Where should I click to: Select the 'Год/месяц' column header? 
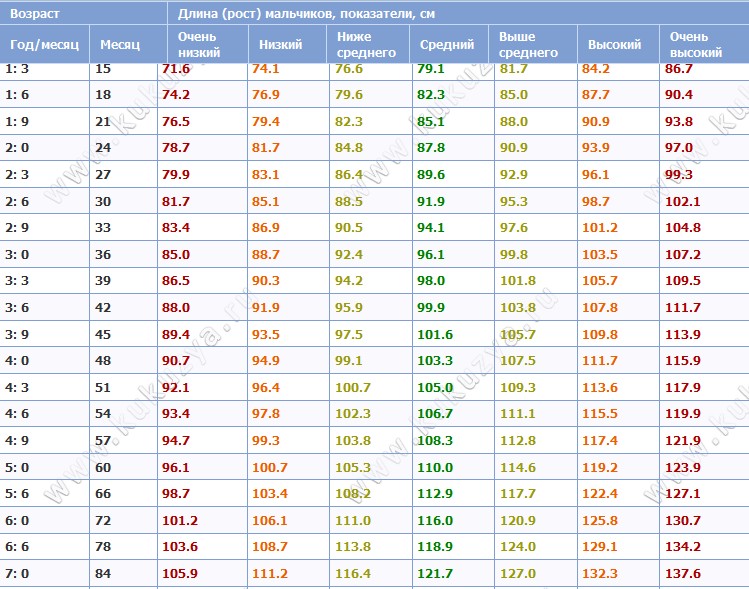(44, 44)
